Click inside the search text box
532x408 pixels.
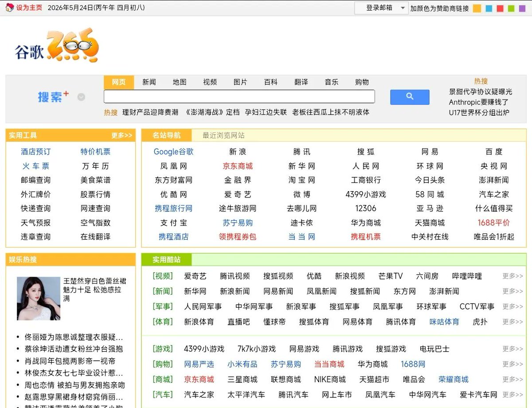(x=239, y=96)
